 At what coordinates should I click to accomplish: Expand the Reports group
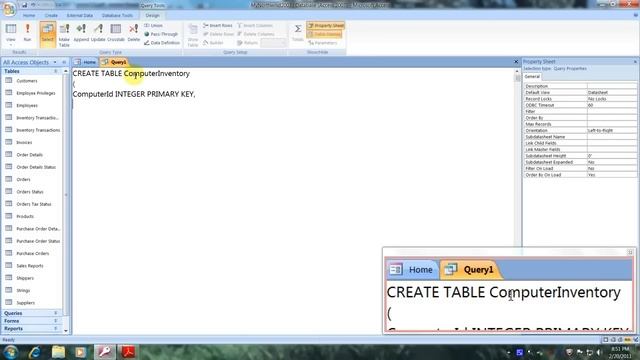tap(56, 329)
